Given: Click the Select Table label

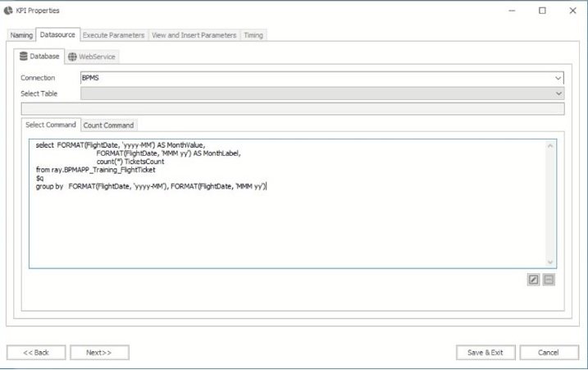Looking at the screenshot, I should pyautogui.click(x=39, y=94).
